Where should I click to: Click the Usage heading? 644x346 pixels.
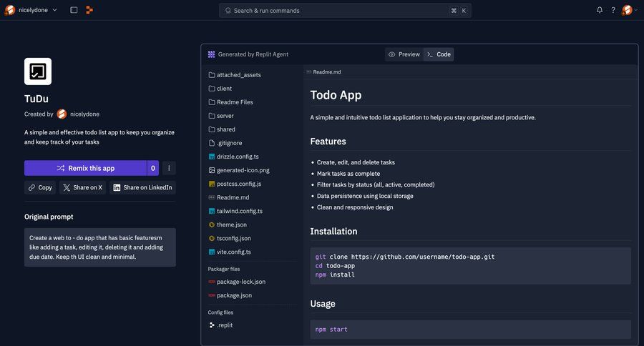(323, 304)
